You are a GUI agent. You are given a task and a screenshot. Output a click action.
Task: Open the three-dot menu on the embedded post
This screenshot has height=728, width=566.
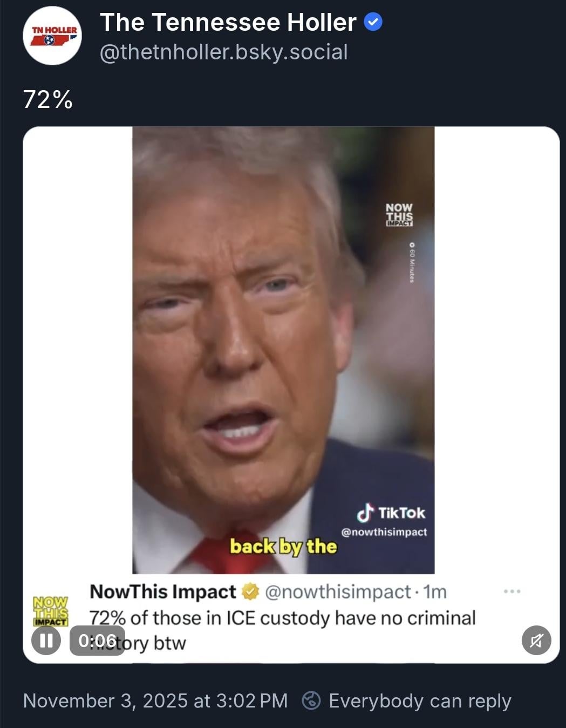point(512,591)
